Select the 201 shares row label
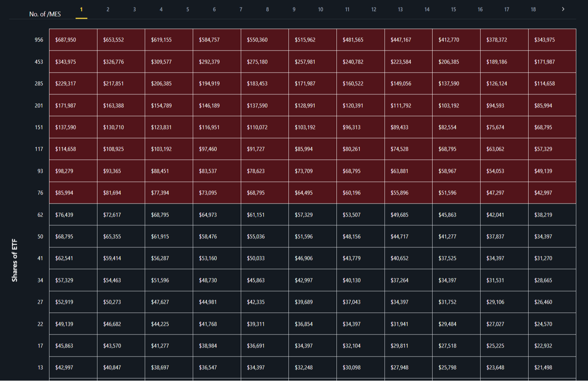The image size is (588, 381). pos(39,106)
